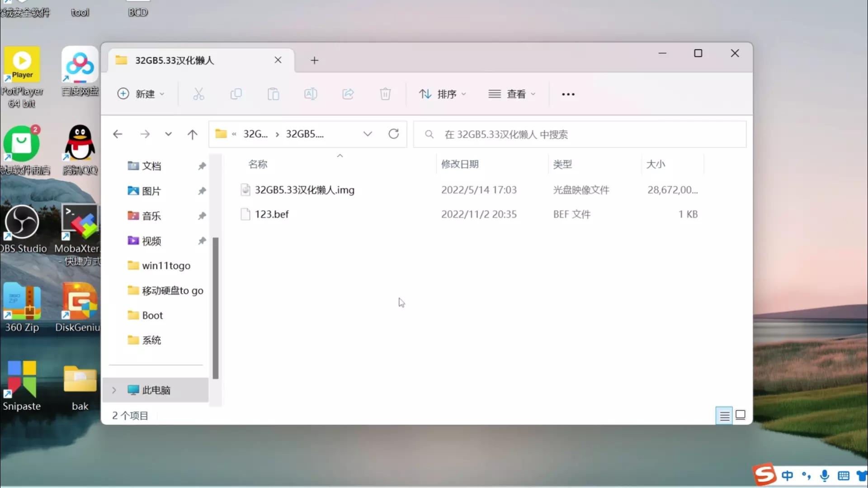Click the Delete icon in the toolbar
Image resolution: width=868 pixels, height=488 pixels.
pyautogui.click(x=385, y=94)
